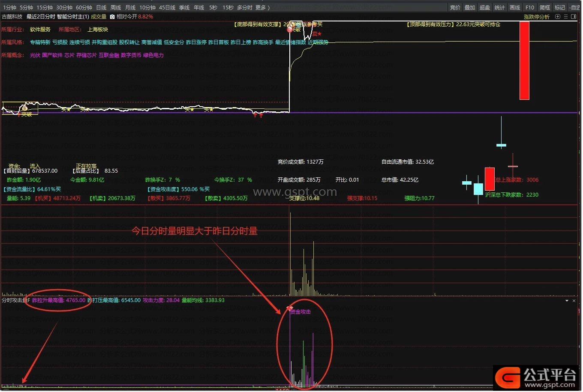Open the 超盘 toolbar button
This screenshot has width=583, height=392.
click(485, 8)
